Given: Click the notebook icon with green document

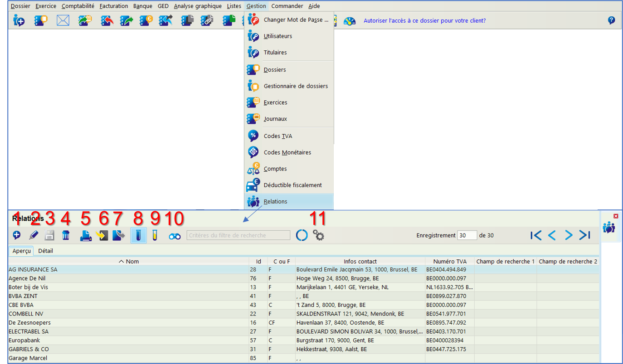Looking at the screenshot, I should pos(229,20).
